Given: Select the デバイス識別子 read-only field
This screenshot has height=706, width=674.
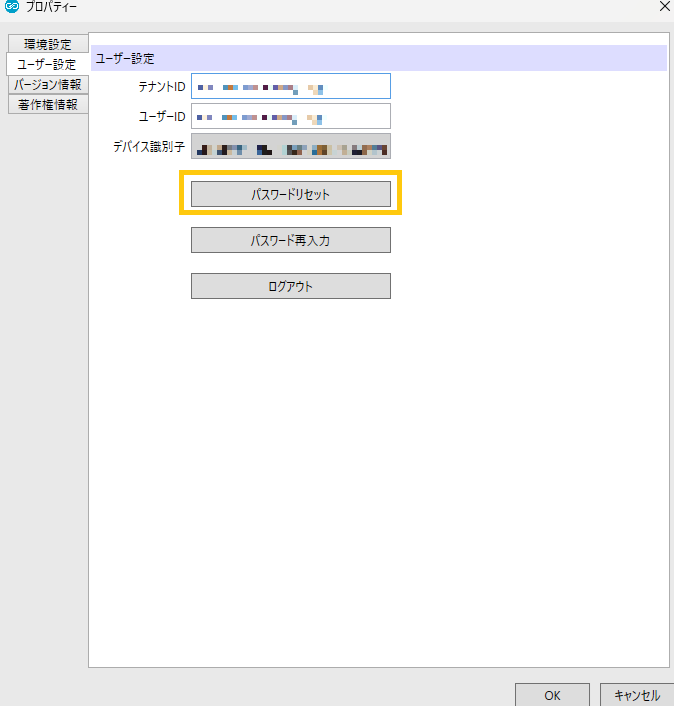Looking at the screenshot, I should coord(290,147).
